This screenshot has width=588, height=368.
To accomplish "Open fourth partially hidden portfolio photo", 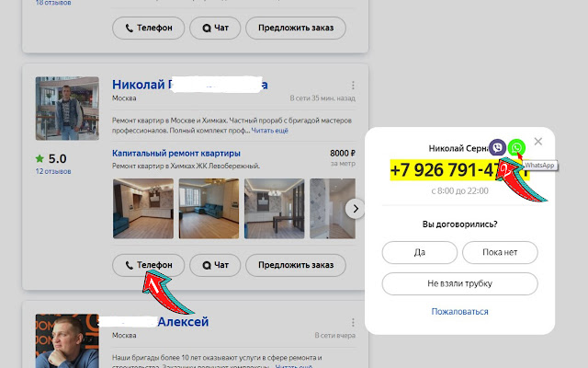I will (333, 209).
